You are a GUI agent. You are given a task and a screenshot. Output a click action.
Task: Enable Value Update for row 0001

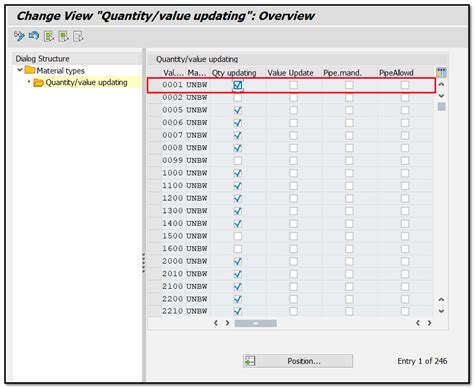coord(293,85)
